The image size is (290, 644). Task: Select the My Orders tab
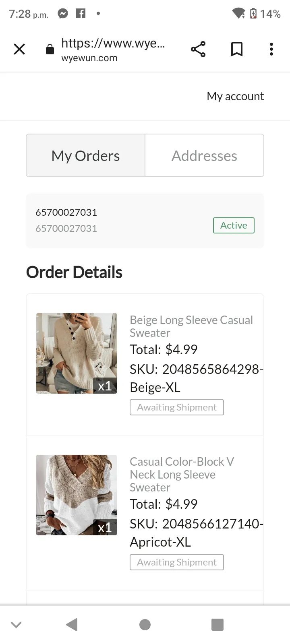pyautogui.click(x=85, y=155)
